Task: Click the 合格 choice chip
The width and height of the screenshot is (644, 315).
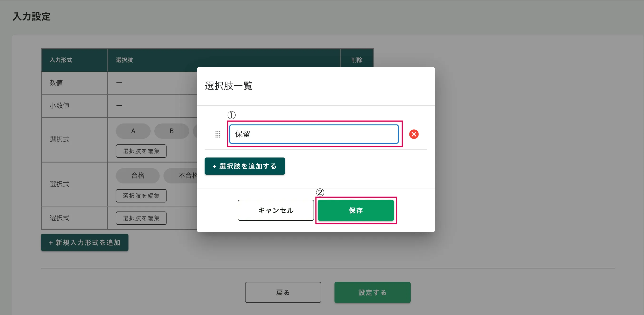Action: (138, 176)
